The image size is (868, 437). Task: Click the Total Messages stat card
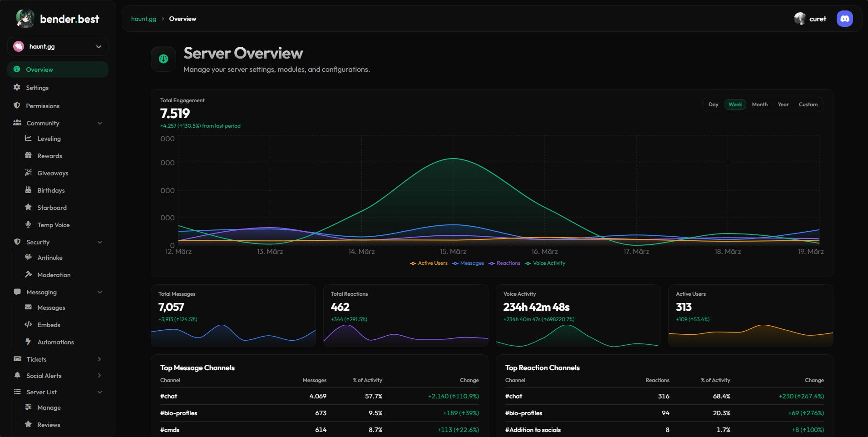[233, 315]
